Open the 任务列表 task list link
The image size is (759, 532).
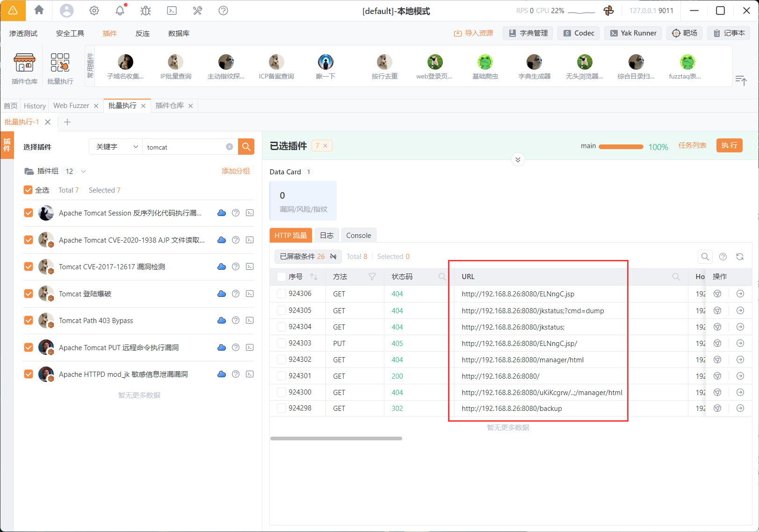click(x=692, y=145)
